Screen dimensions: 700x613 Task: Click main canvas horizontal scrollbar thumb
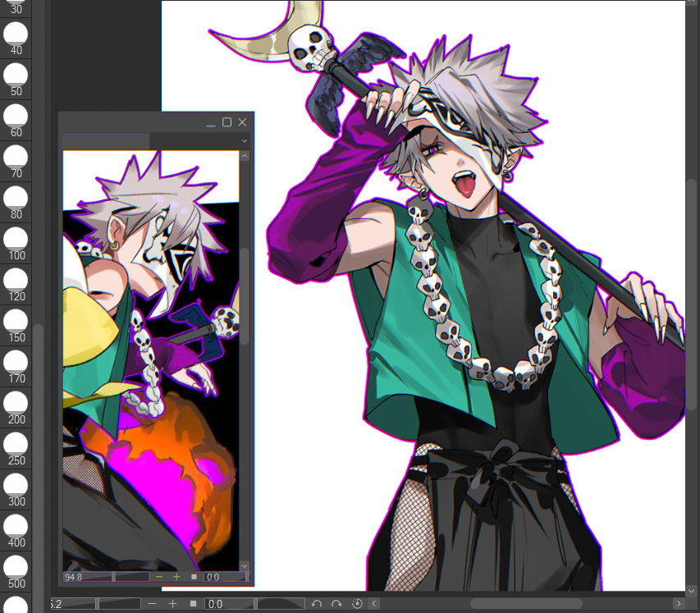tap(526, 604)
